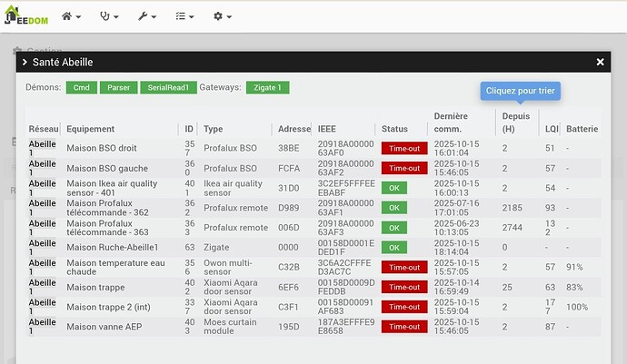The image size is (627, 364).
Task: Open Maison BSO gauche equipment
Action: point(107,169)
